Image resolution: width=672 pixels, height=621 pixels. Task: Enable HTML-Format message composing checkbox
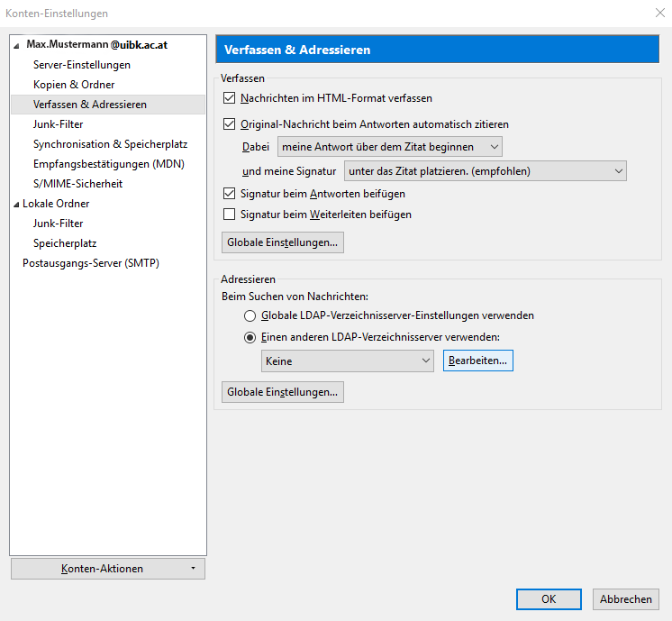(x=229, y=98)
